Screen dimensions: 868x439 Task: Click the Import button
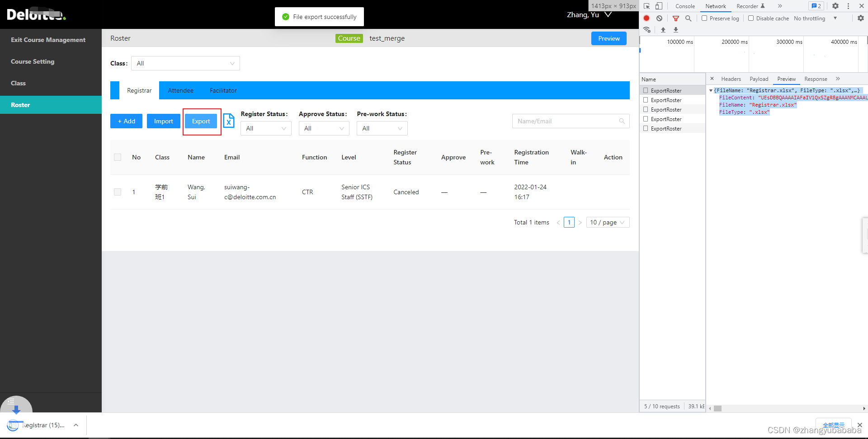tap(164, 121)
